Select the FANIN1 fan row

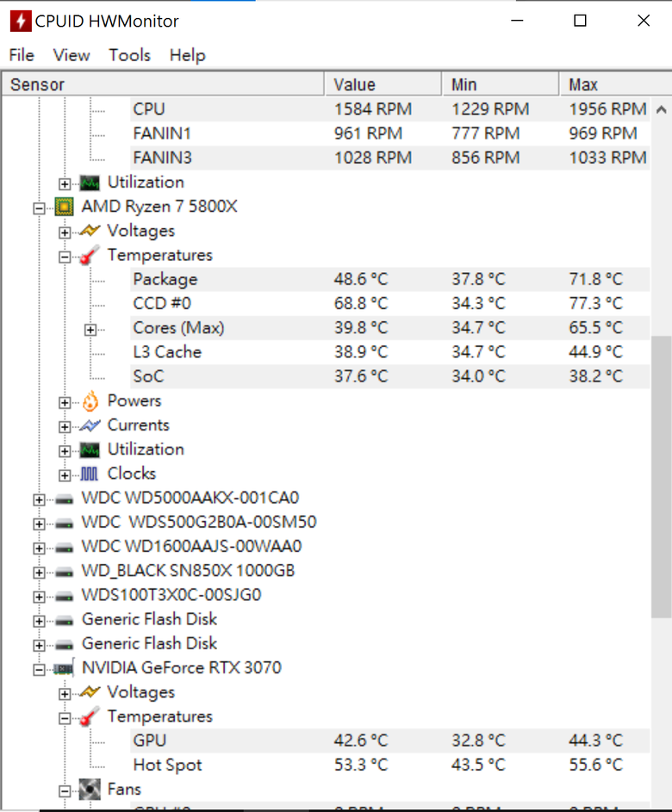(389, 133)
